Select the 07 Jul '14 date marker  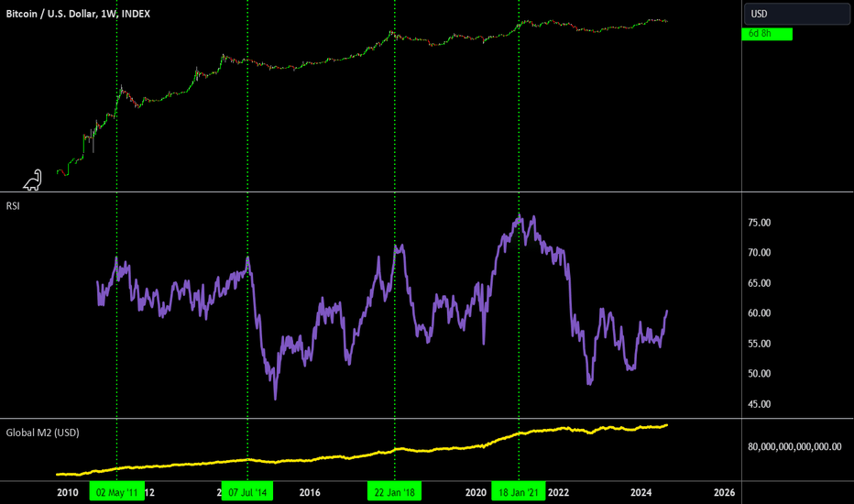pos(247,492)
